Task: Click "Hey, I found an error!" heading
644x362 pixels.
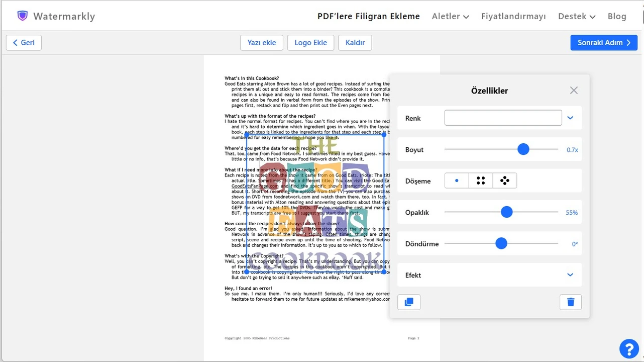Action: 248,288
